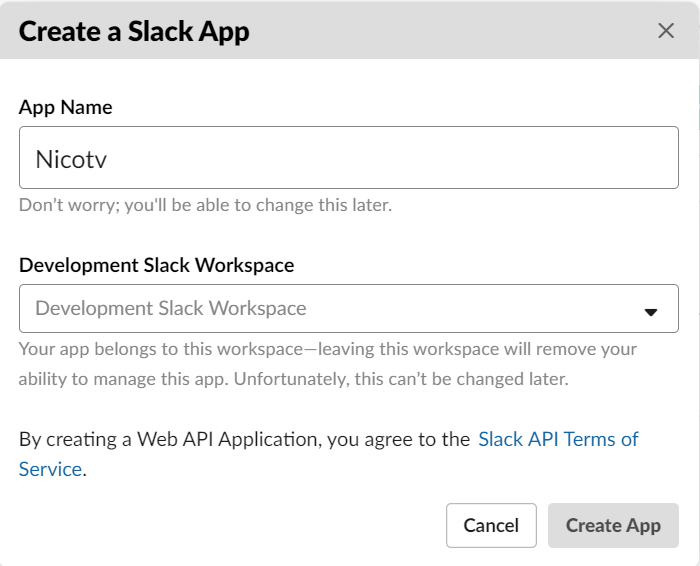Click the "Create a Slack App" title
The width and height of the screenshot is (700, 566).
134,31
